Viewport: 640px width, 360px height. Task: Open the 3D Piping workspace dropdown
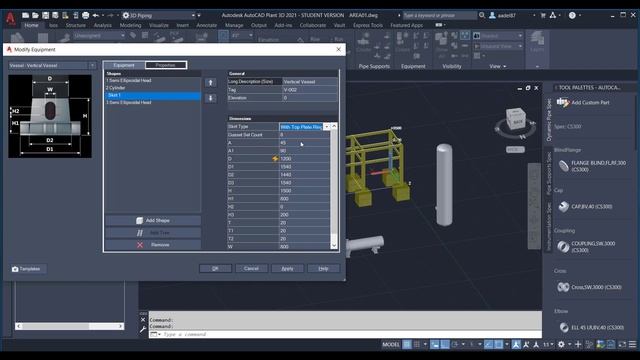pos(193,16)
